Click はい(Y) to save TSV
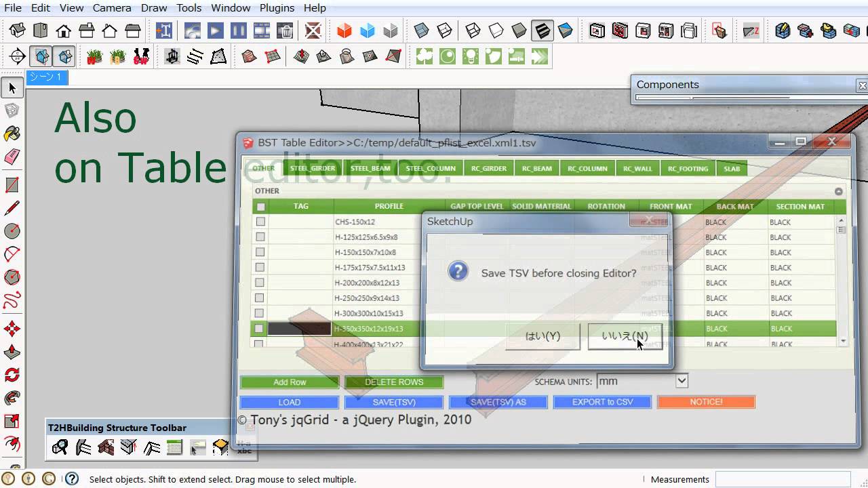The image size is (868, 488). (542, 336)
